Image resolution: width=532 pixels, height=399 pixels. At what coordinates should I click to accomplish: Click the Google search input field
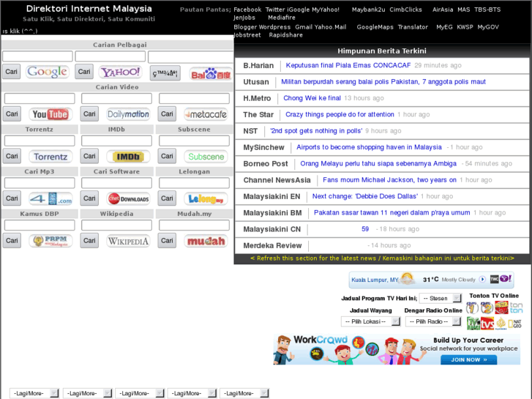tap(37, 56)
